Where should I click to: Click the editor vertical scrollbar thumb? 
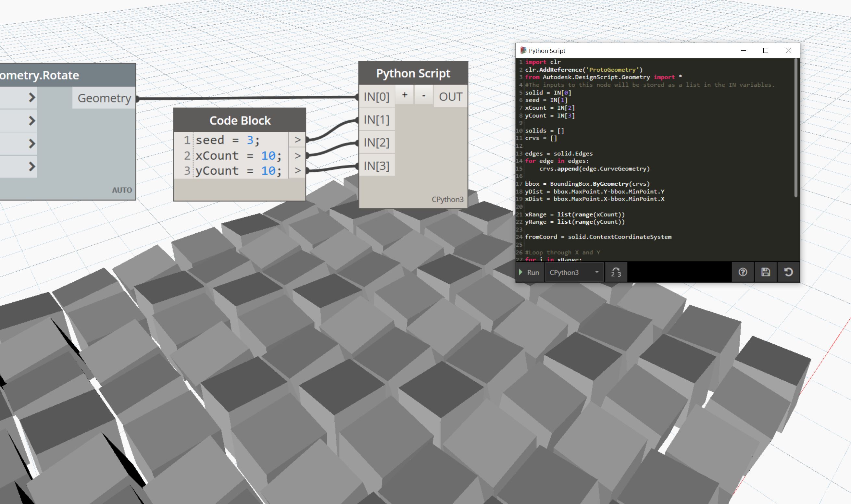click(795, 127)
